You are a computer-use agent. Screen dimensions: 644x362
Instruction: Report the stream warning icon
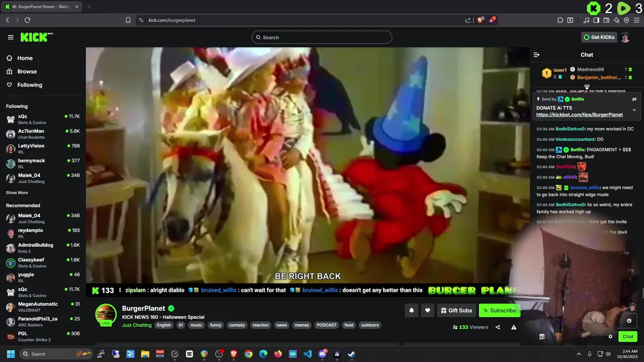[x=514, y=327]
